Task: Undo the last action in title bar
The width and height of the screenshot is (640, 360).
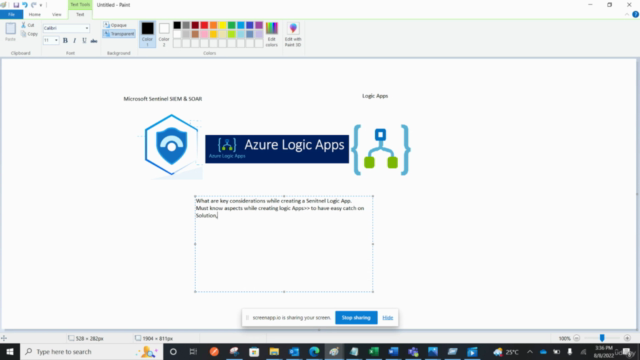Action: pos(25,5)
